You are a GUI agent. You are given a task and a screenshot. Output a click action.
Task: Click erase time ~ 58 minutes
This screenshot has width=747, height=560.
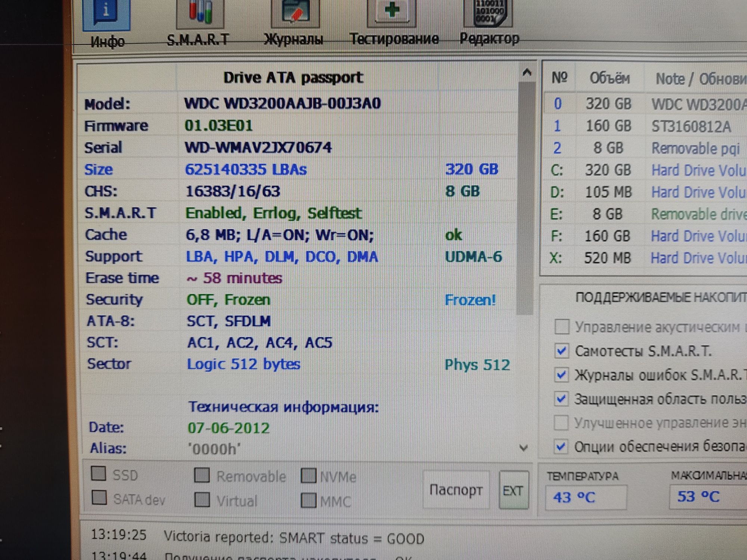[234, 278]
